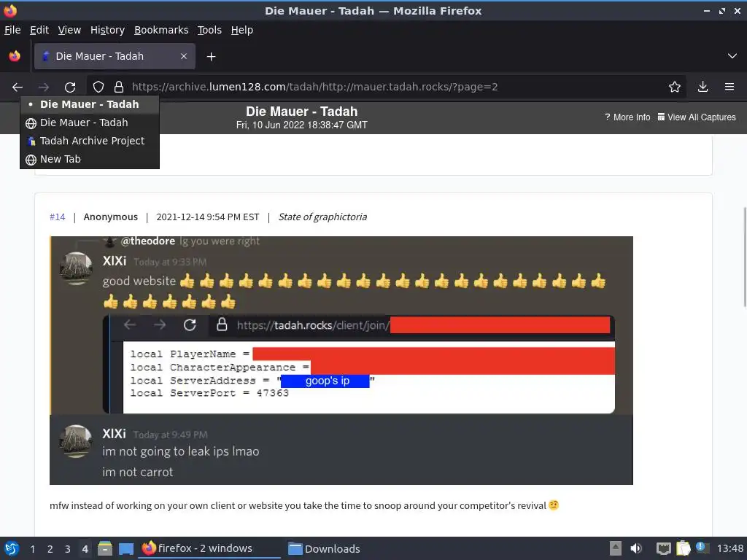Open clipboard manager tray icon

[x=683, y=548]
